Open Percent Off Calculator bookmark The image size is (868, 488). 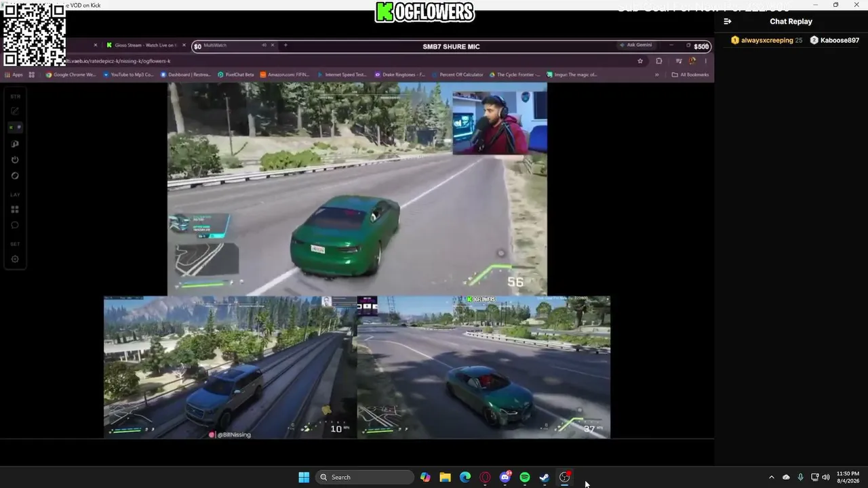(456, 75)
